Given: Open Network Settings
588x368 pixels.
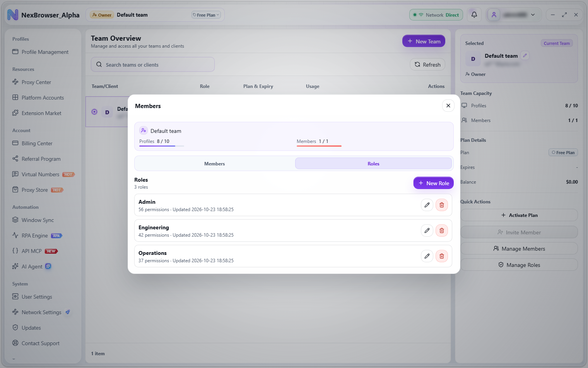Looking at the screenshot, I should [x=41, y=312].
